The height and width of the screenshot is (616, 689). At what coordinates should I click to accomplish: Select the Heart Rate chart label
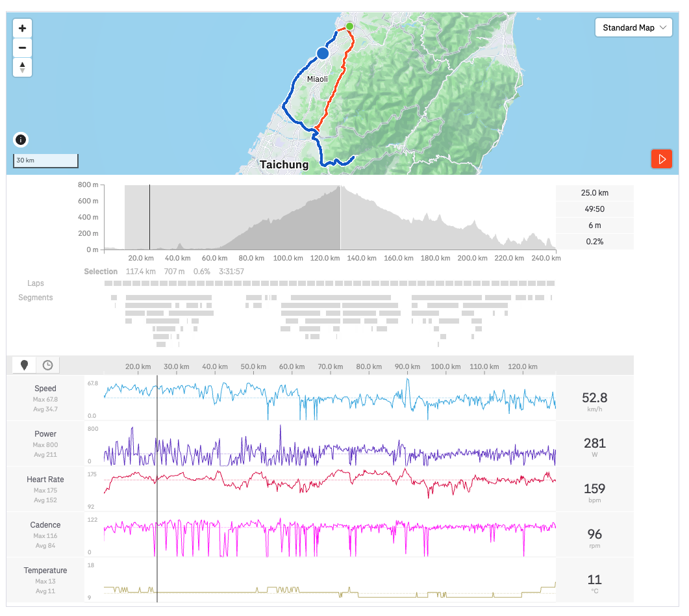[45, 480]
